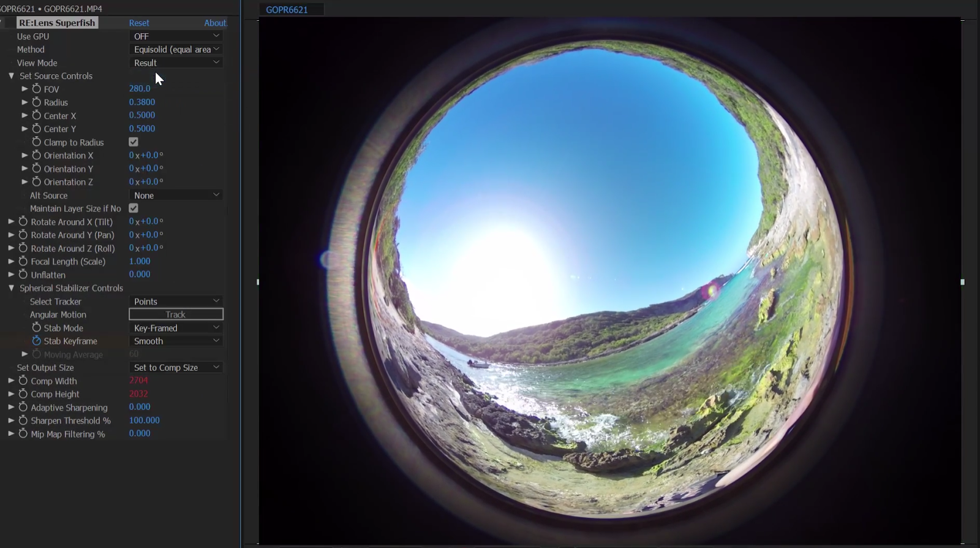980x548 pixels.
Task: Toggle Rotate Around Z (Roll) stopwatch
Action: (23, 248)
